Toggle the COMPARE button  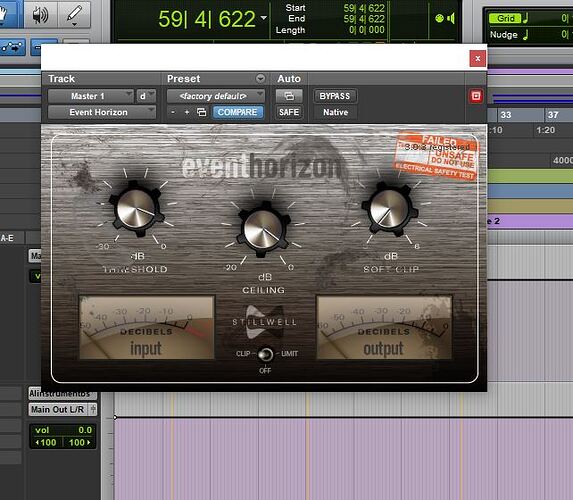(238, 112)
